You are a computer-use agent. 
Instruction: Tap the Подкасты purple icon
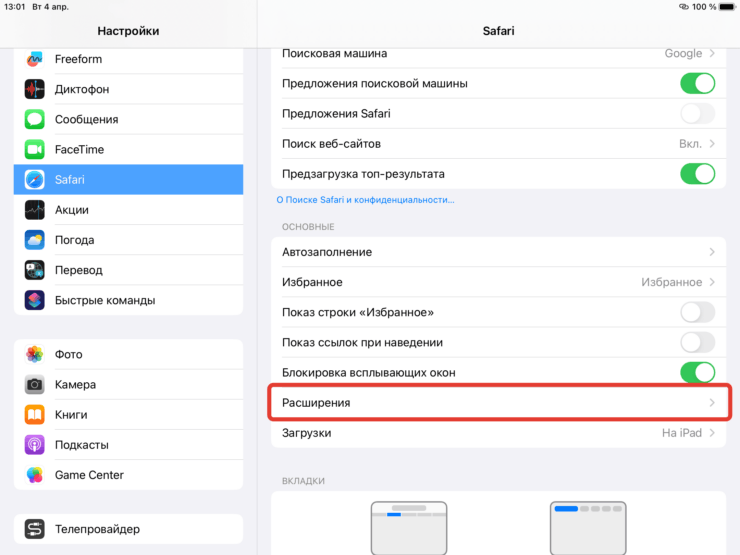pos(34,445)
